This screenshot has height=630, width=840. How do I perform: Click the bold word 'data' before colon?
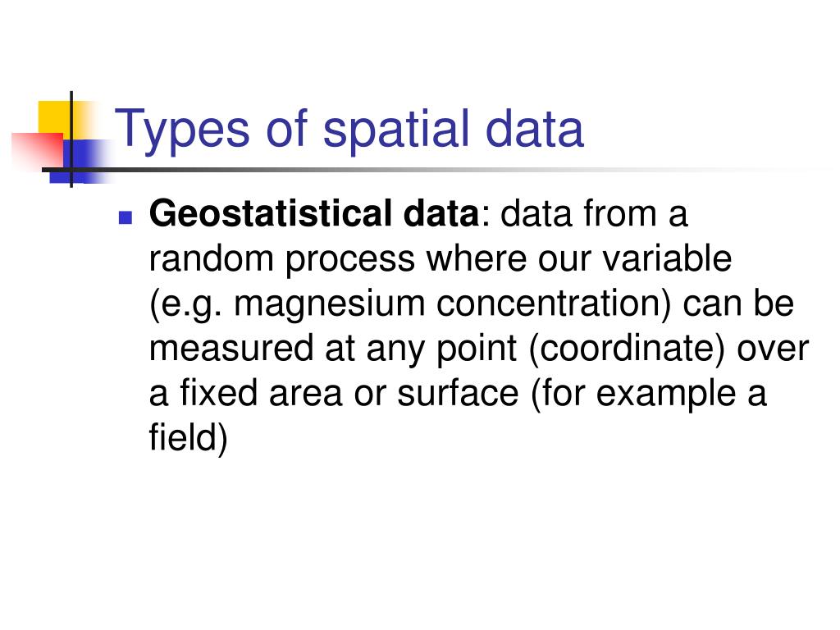click(441, 213)
